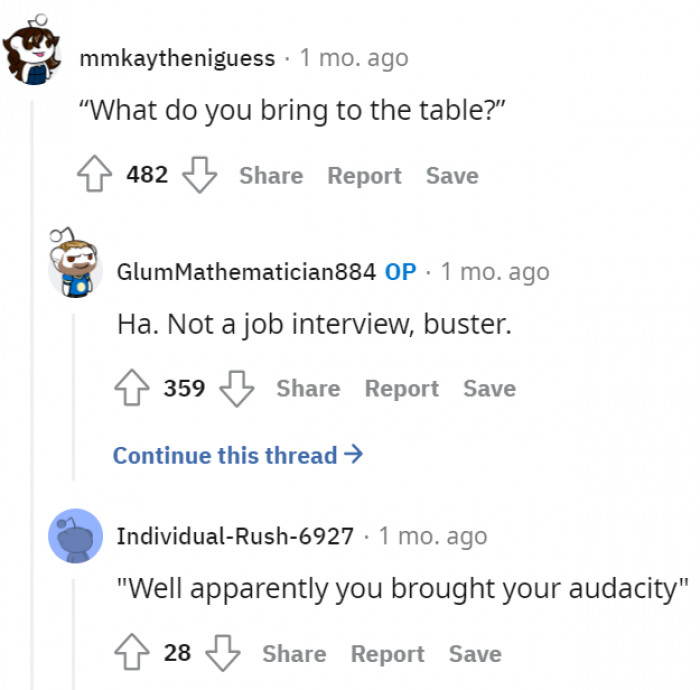Screen dimensions: 700x690
Task: Open GlumMathematician884 username profile
Action: click(x=246, y=271)
